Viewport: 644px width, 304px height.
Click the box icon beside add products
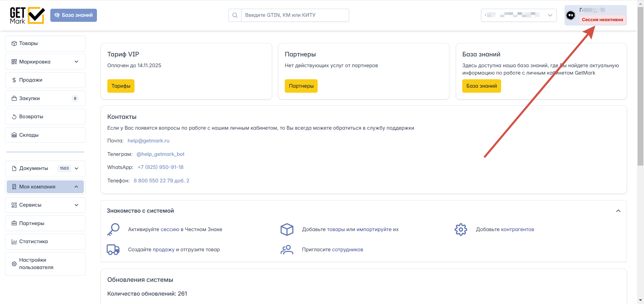(287, 229)
